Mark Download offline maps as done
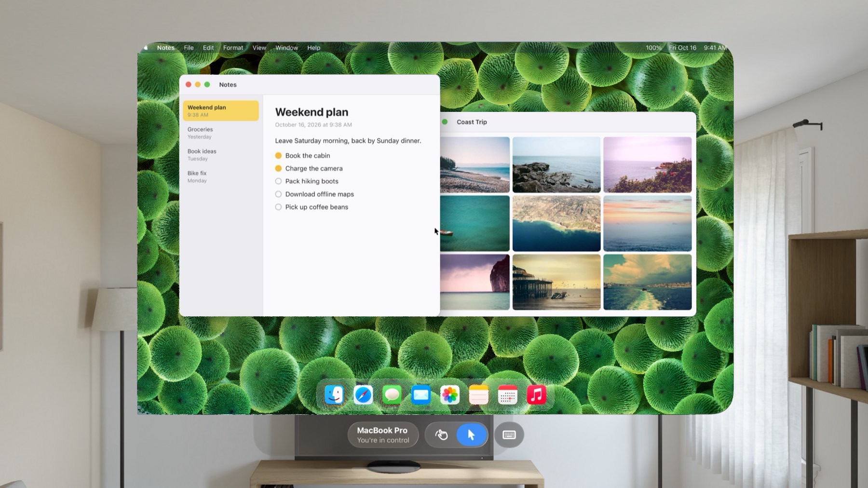Screen dimensions: 868x488 pyautogui.click(x=278, y=194)
